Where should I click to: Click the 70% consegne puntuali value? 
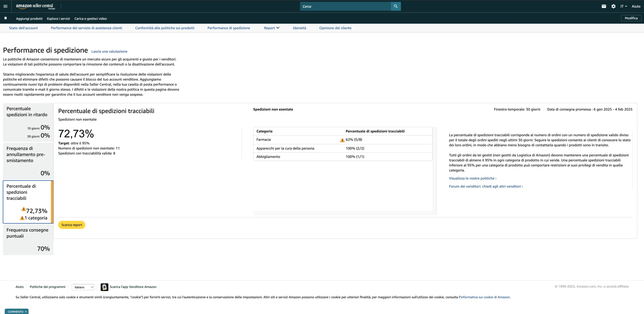tap(43, 249)
